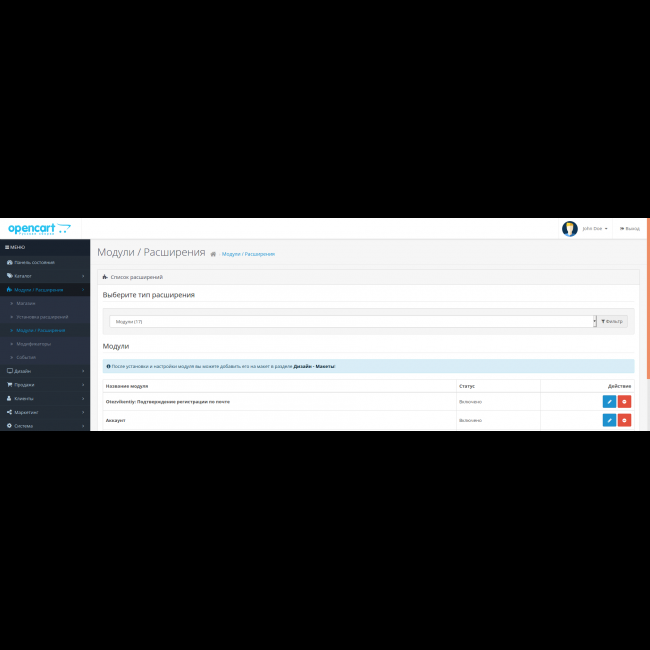Uninstall the Аккаунт module with red button
The image size is (650, 650).
(x=624, y=420)
